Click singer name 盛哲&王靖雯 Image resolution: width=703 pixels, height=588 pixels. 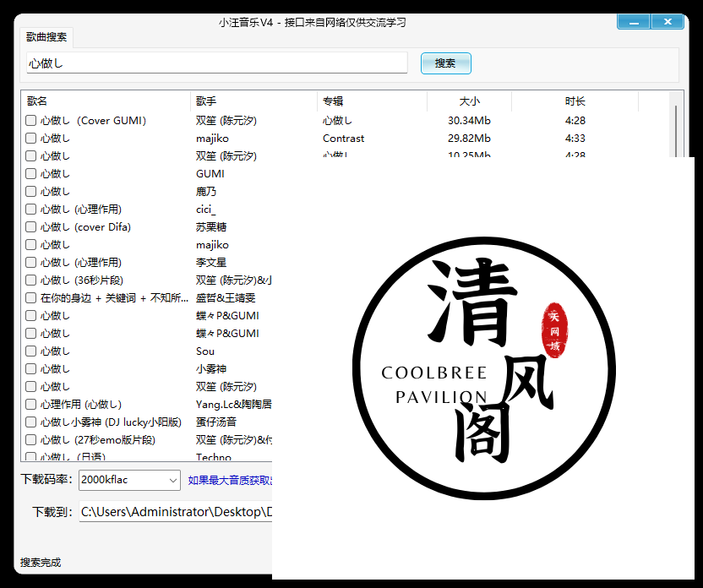(x=226, y=297)
